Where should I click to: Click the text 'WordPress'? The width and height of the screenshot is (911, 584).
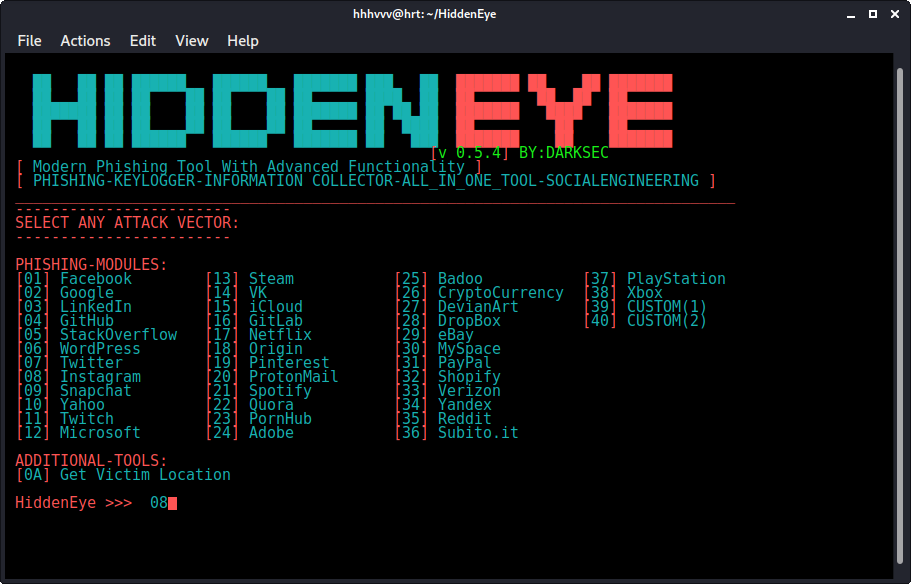tap(101, 349)
